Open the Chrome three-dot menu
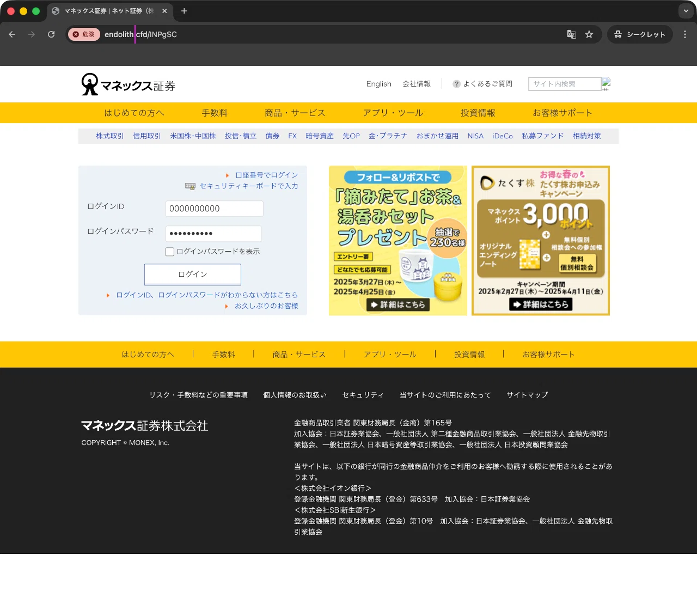 coord(685,34)
